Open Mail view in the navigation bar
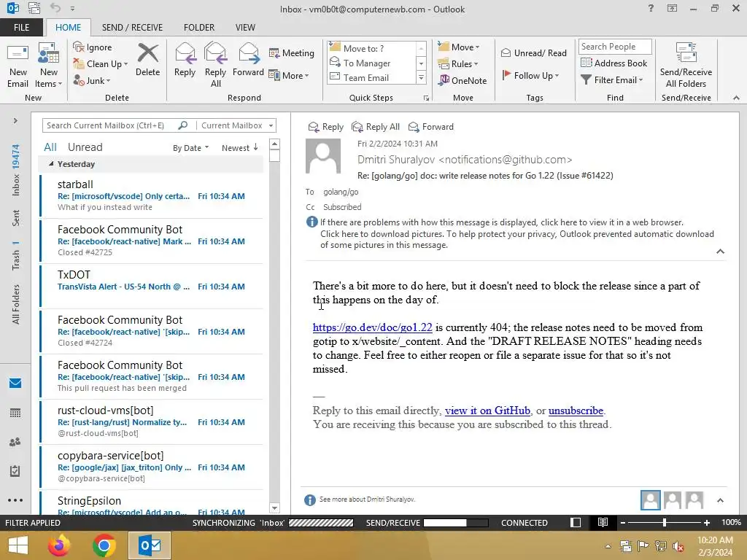This screenshot has height=560, width=747. click(15, 383)
